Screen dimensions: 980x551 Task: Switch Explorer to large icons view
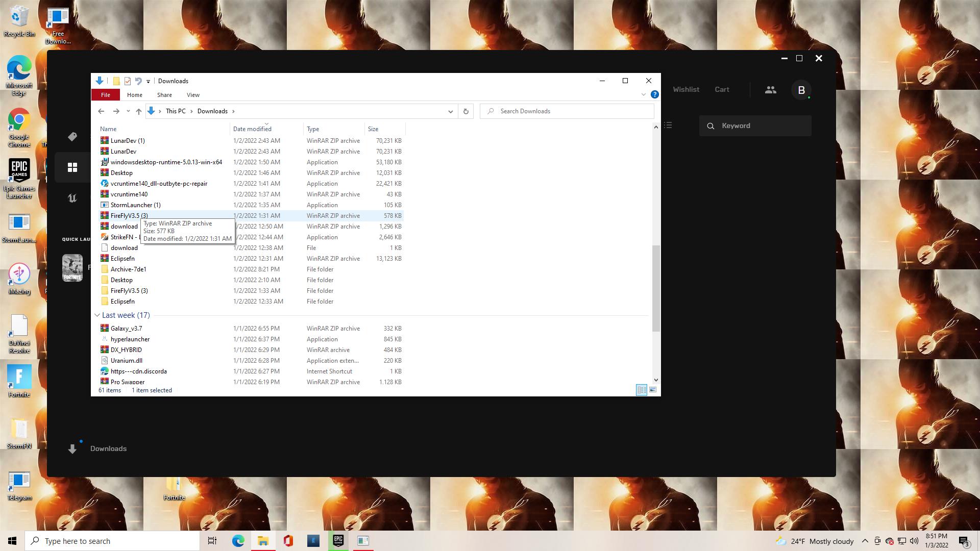[x=652, y=390]
